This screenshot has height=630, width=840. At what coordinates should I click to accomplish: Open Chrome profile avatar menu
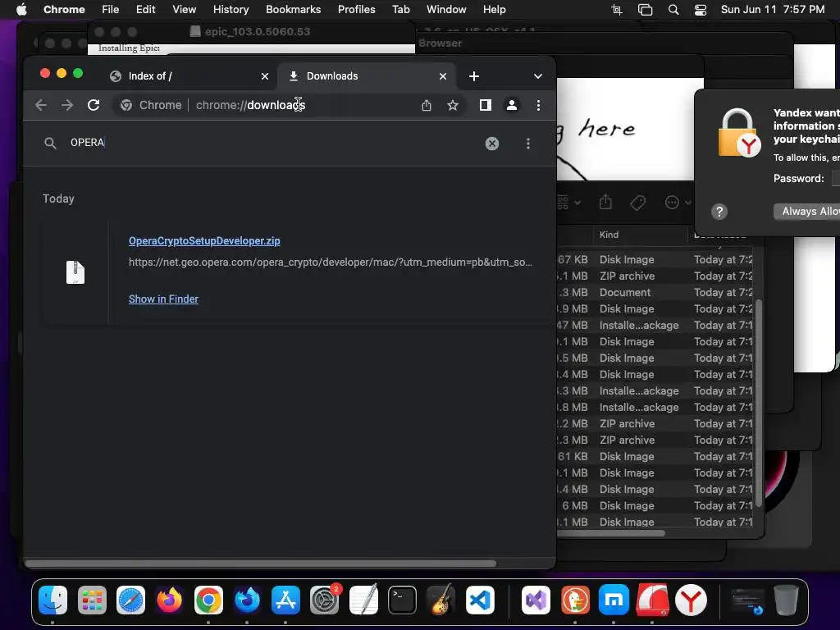[x=512, y=105]
